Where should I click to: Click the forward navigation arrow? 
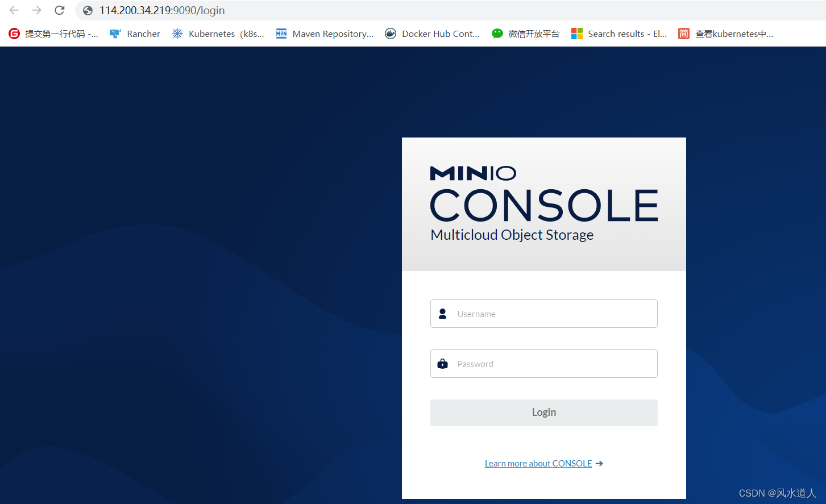pos(36,10)
